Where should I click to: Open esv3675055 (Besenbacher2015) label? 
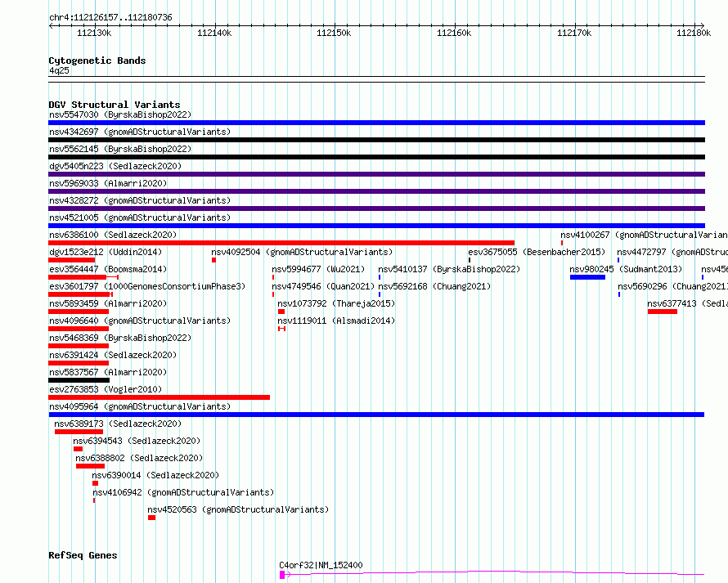coord(537,252)
